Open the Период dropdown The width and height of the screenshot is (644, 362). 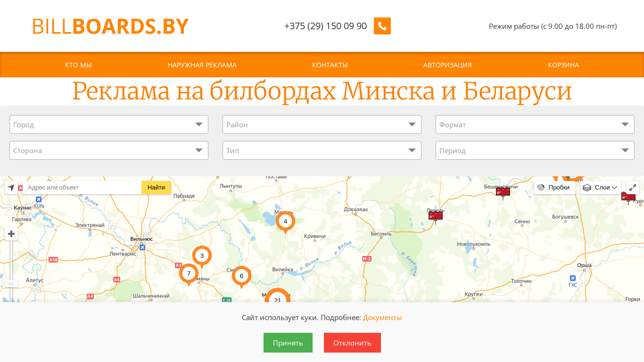[535, 150]
